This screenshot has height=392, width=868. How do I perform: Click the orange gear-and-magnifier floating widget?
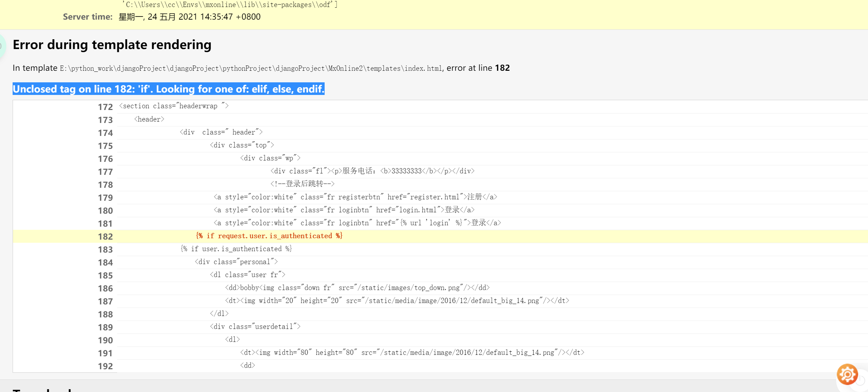[847, 374]
